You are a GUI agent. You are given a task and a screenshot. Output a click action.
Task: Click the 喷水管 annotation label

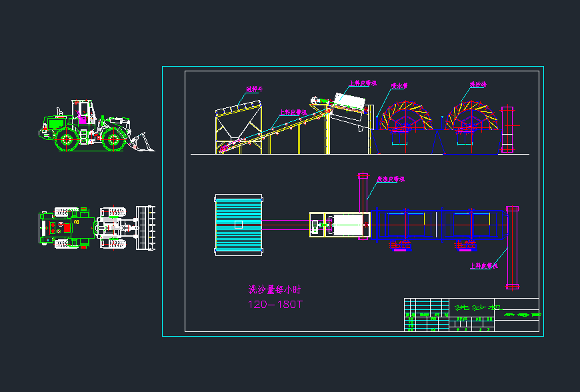399,85
